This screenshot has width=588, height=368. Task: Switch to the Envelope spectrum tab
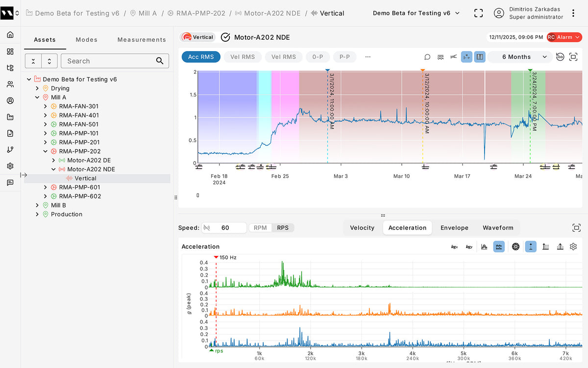[454, 228]
